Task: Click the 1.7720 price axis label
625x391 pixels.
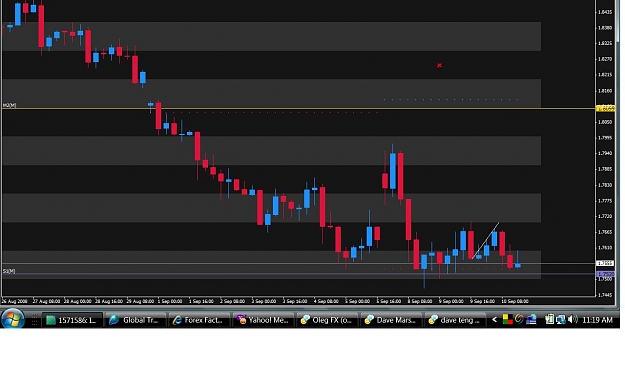Action: pos(605,216)
